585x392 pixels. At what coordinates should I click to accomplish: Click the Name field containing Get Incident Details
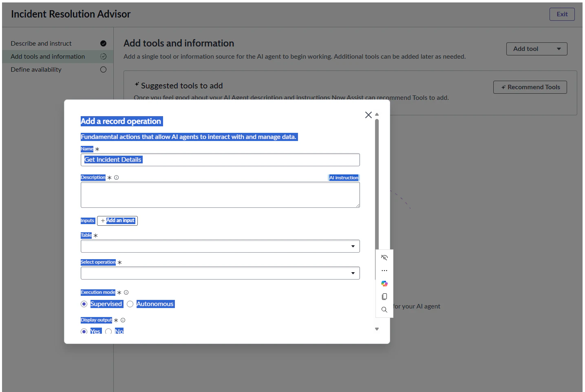tap(220, 160)
